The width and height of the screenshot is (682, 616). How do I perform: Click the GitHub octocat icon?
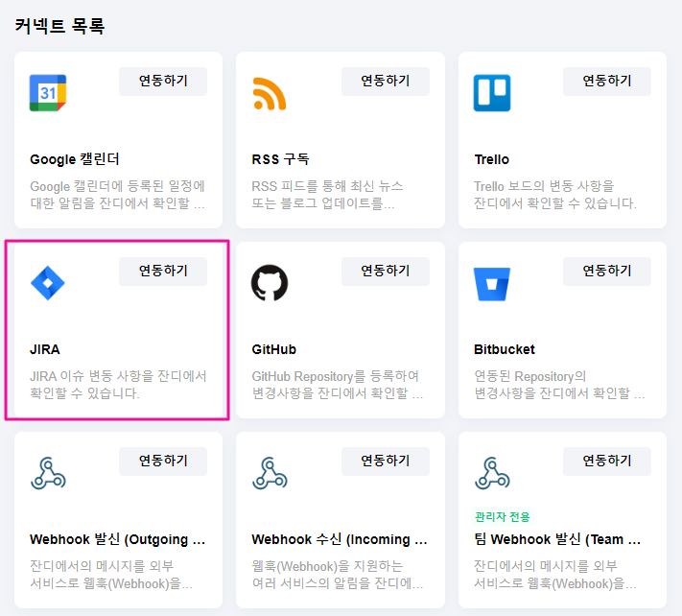pos(270,283)
